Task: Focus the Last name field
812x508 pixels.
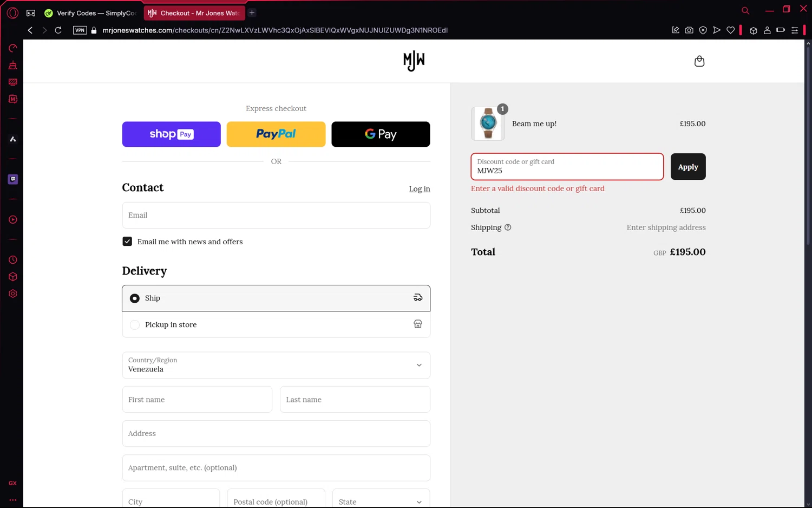Action: pos(355,400)
